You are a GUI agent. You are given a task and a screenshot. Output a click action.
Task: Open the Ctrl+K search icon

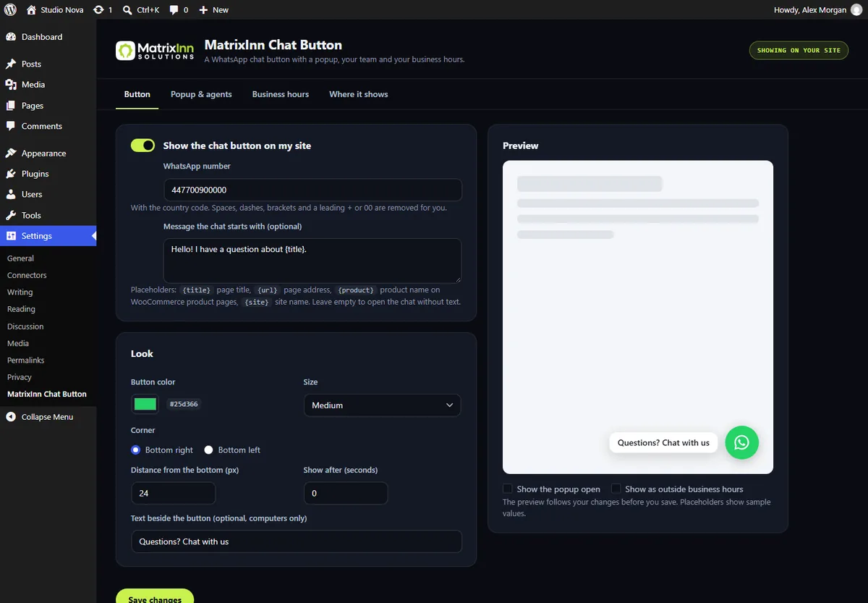(x=127, y=10)
